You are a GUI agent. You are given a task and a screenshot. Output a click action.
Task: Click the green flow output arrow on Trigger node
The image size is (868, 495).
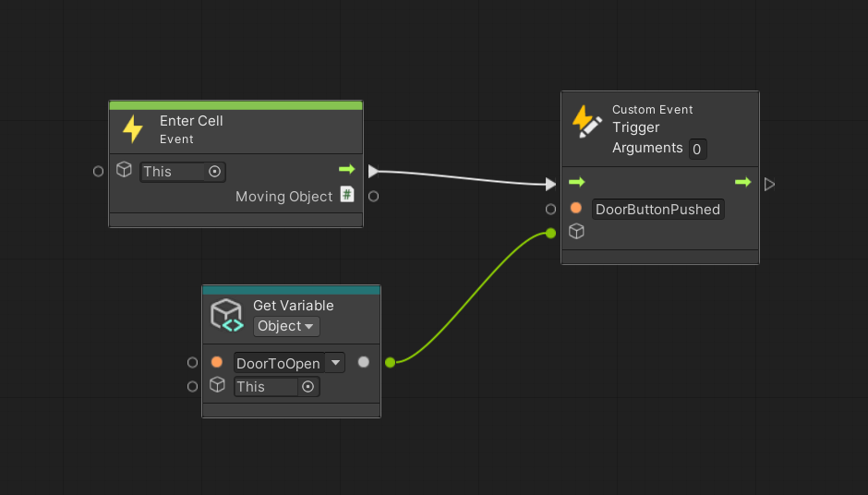pyautogui.click(x=742, y=183)
